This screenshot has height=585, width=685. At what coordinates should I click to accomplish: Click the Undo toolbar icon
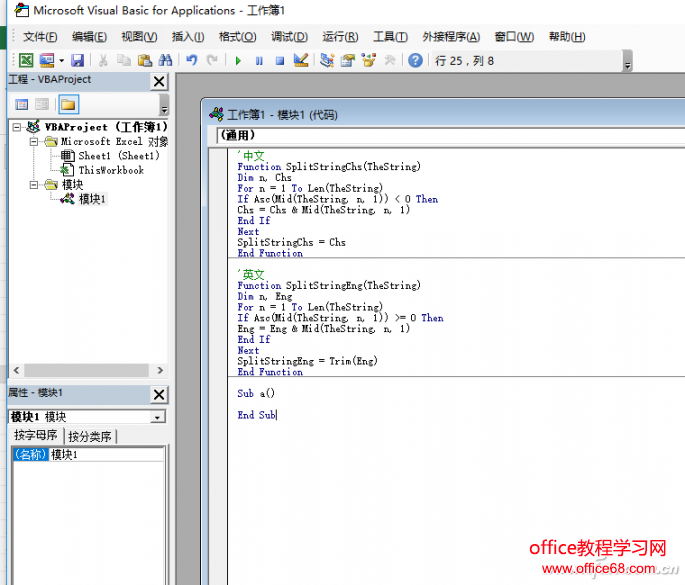click(192, 61)
